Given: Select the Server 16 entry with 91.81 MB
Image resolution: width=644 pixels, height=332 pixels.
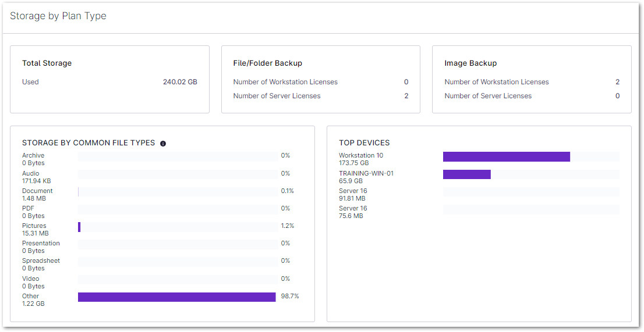Looking at the screenshot, I should coord(353,191).
